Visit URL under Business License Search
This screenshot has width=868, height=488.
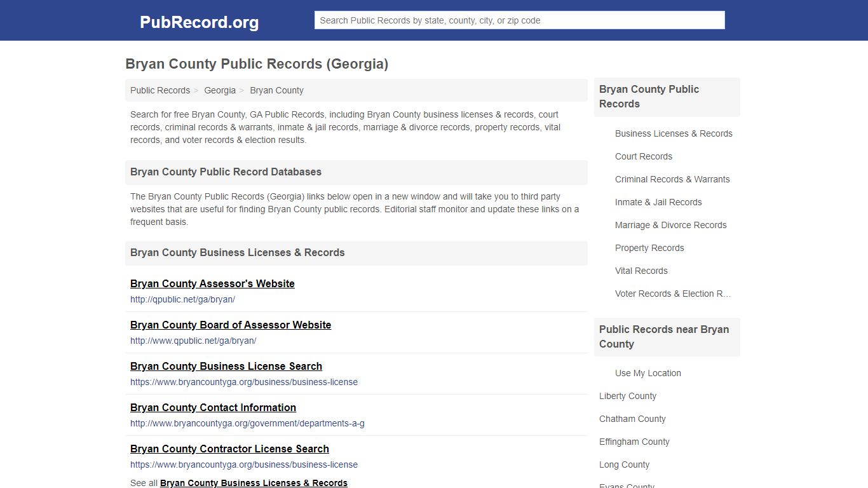tap(244, 382)
